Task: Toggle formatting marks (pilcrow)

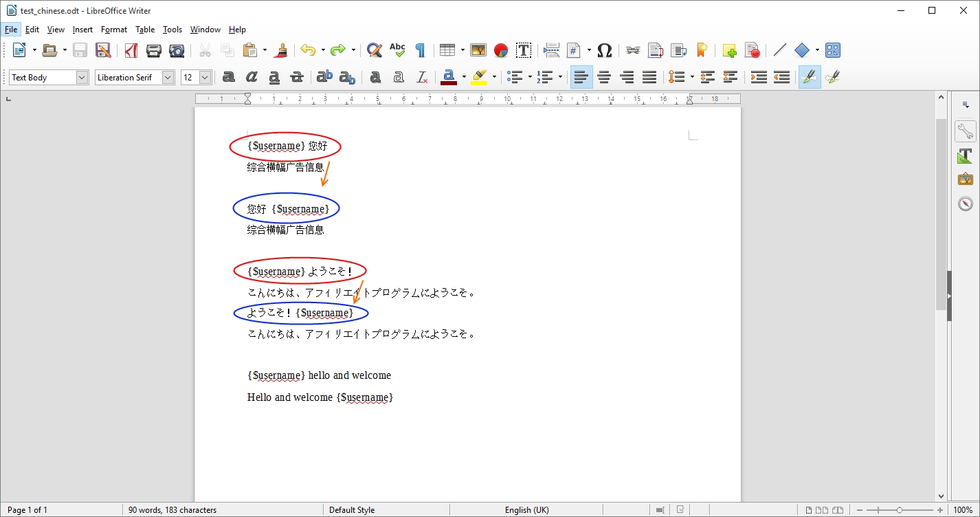Action: (420, 50)
